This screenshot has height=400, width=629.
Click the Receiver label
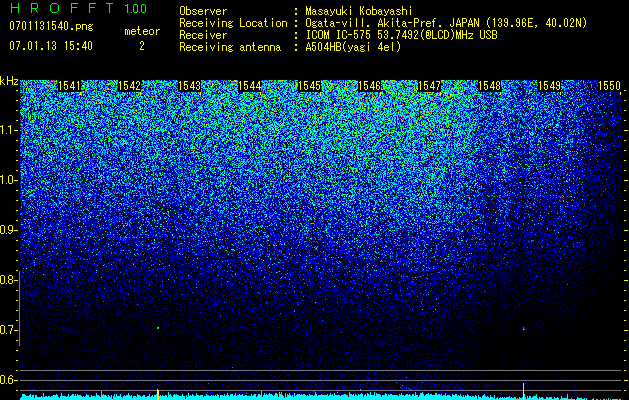coord(203,35)
